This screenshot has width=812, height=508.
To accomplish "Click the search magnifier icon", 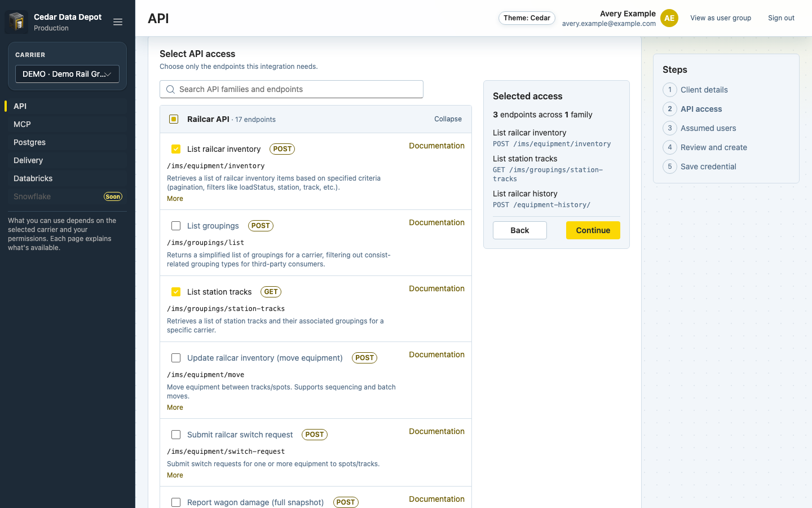I will 170,89.
